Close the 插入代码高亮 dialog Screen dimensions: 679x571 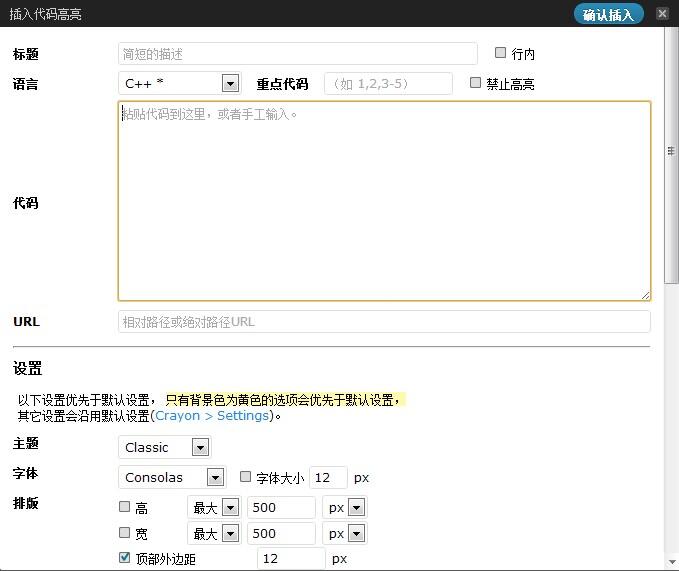pos(662,14)
